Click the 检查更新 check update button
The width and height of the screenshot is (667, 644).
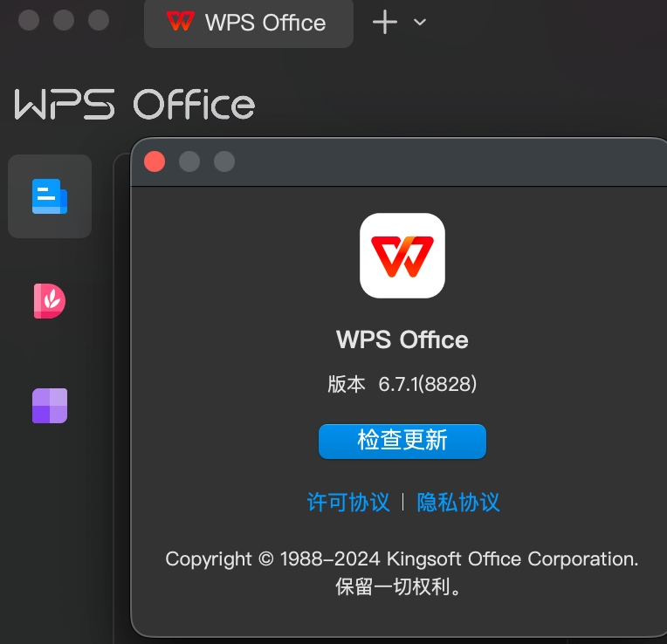pos(402,442)
